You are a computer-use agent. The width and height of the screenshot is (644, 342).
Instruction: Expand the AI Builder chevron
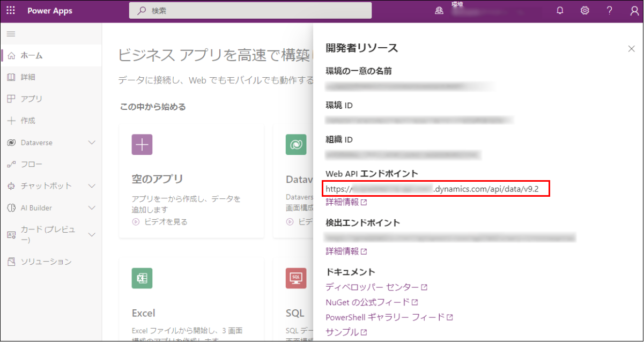pyautogui.click(x=91, y=207)
